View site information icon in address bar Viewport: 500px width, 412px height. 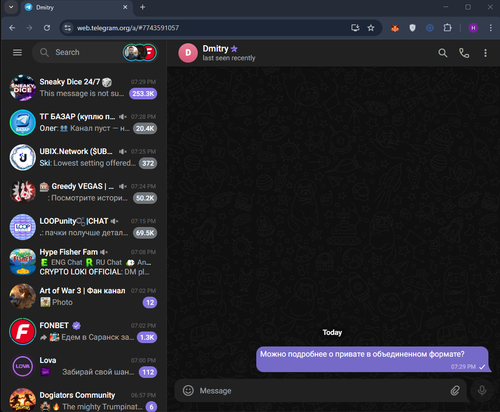[x=68, y=28]
